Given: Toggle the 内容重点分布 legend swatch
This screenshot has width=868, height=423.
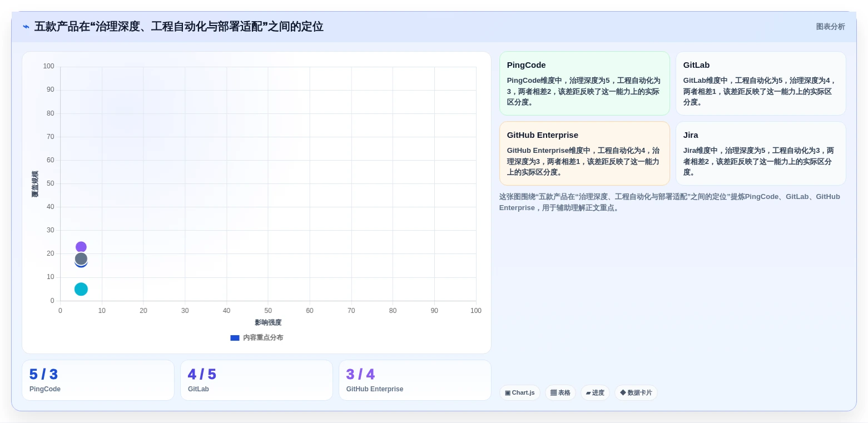Looking at the screenshot, I should pyautogui.click(x=235, y=338).
